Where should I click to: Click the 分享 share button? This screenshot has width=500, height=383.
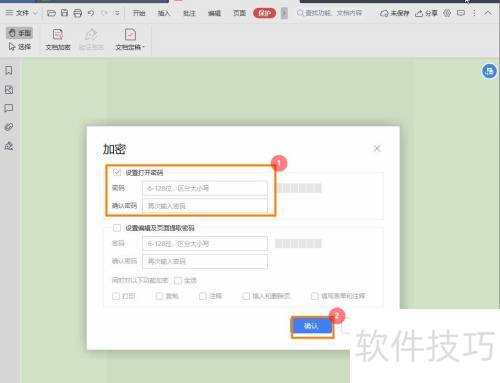(x=426, y=13)
